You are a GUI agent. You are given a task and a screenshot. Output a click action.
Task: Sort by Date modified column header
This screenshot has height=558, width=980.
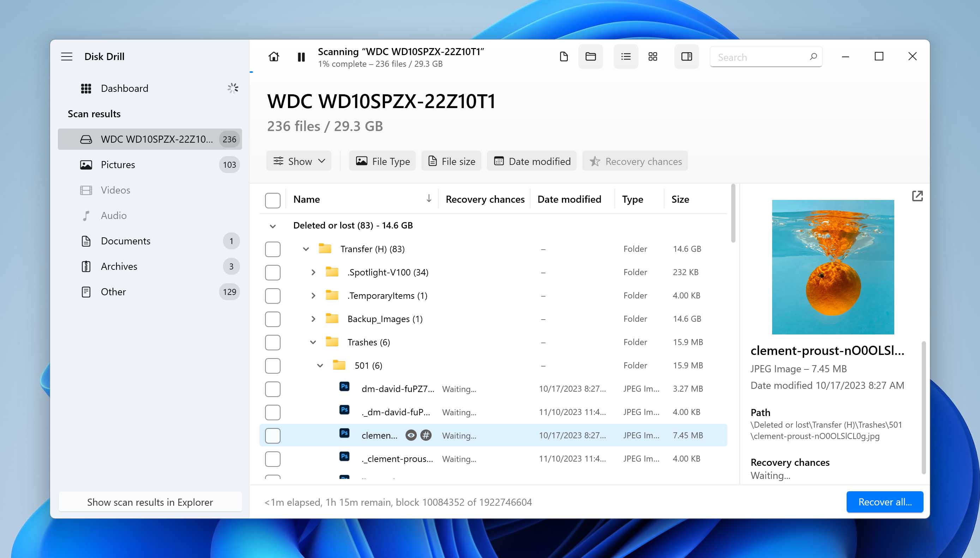click(x=569, y=199)
